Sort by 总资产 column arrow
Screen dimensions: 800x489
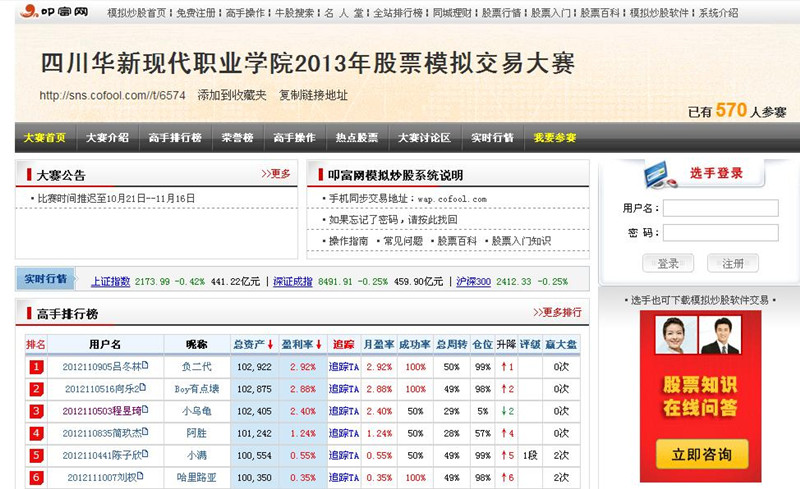269,345
